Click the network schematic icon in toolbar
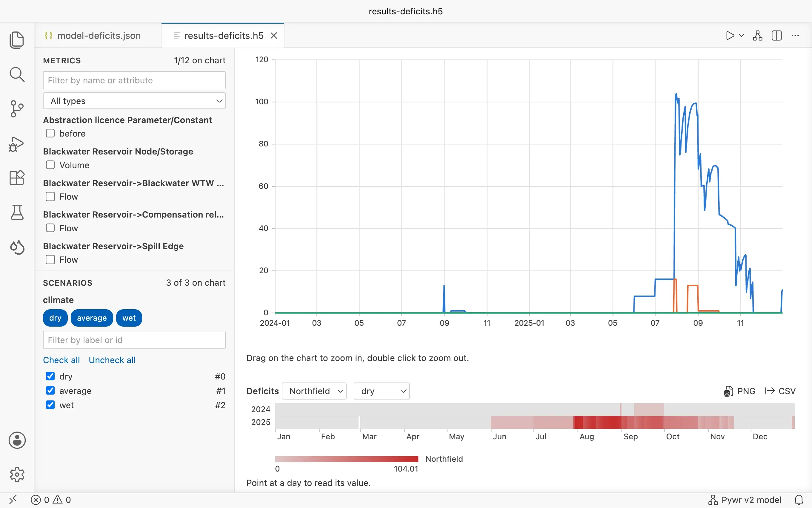Viewport: 812px width, 508px height. [758, 36]
